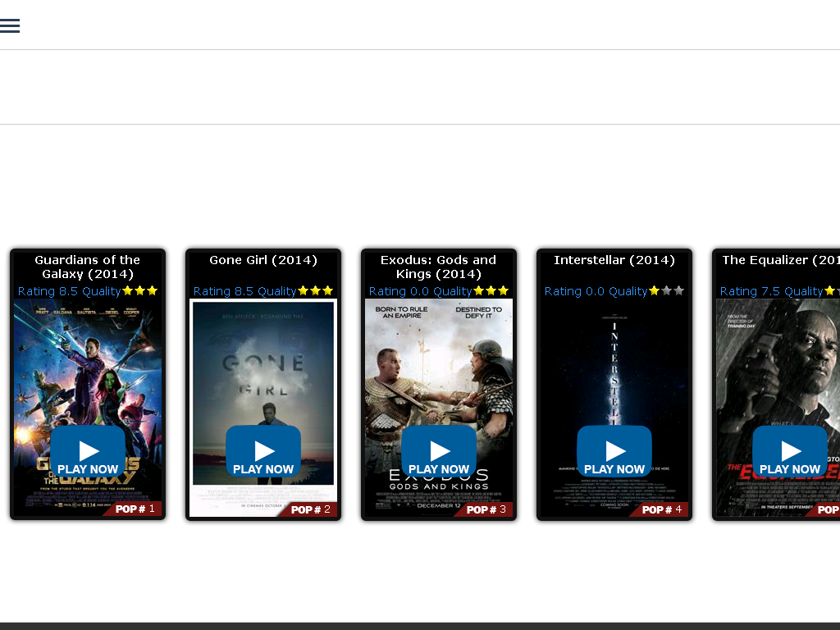
Task: Select Exodus: Gods and Kings (2014) title
Action: click(x=439, y=267)
